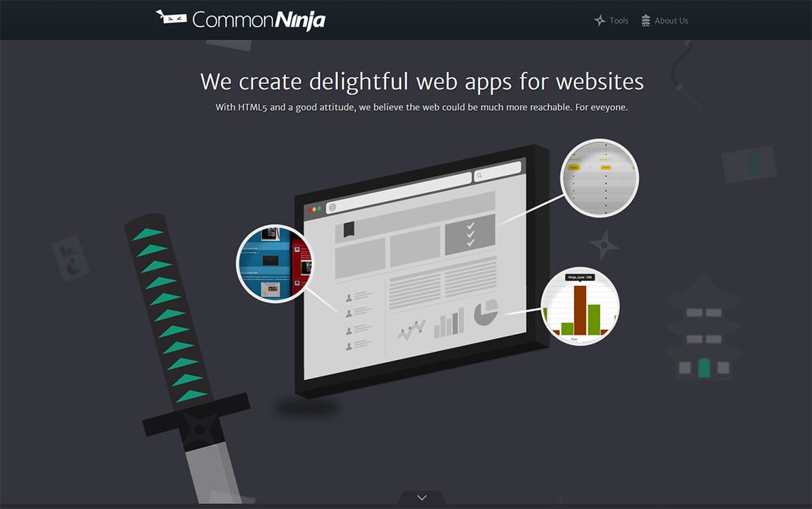812x509 pixels.
Task: Click the magnifier search icon in mockup
Action: coord(479,176)
